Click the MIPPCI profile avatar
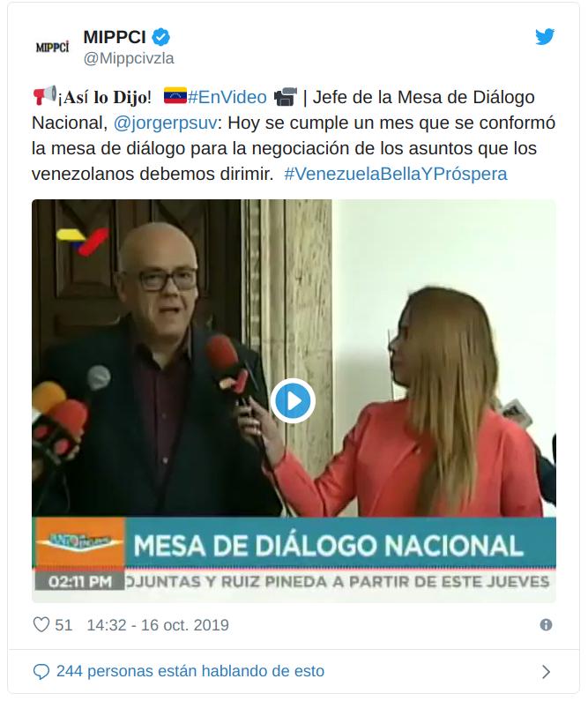 (x=52, y=47)
